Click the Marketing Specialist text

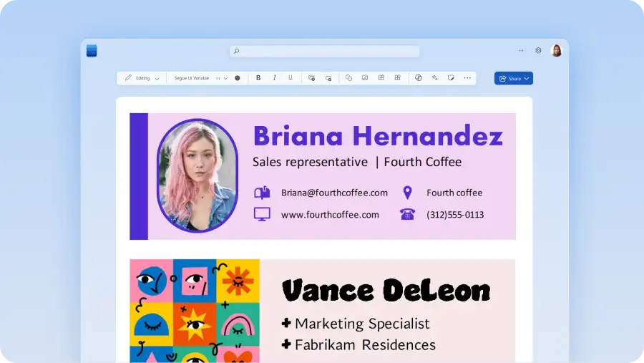pyautogui.click(x=362, y=324)
